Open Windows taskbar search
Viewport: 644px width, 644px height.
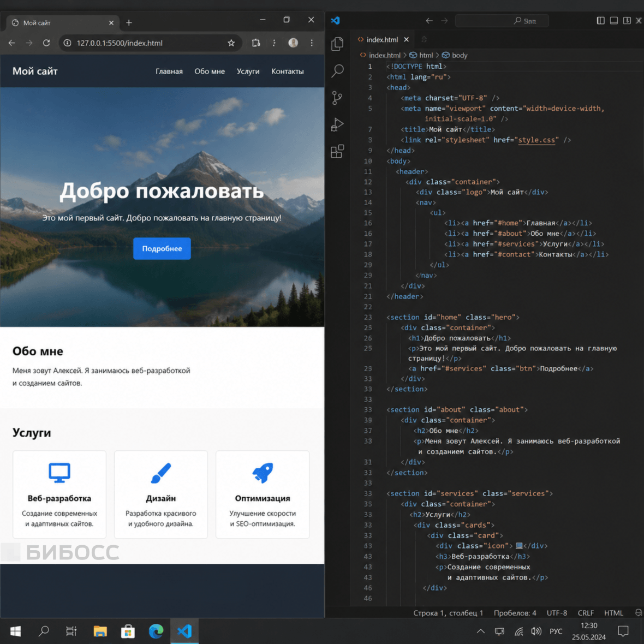44,631
